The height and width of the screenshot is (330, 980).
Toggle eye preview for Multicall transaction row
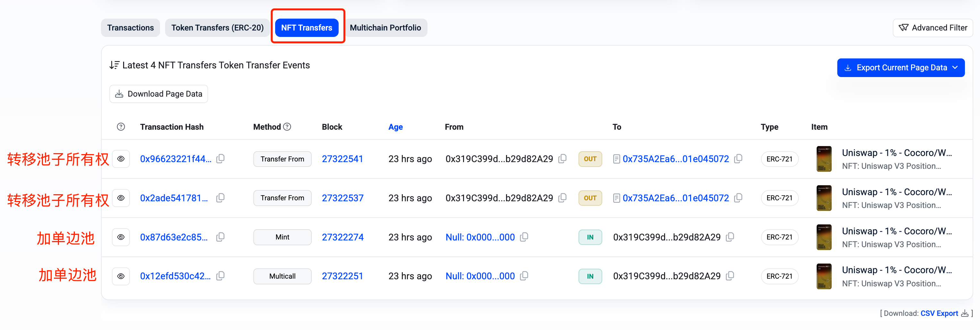tap(121, 276)
